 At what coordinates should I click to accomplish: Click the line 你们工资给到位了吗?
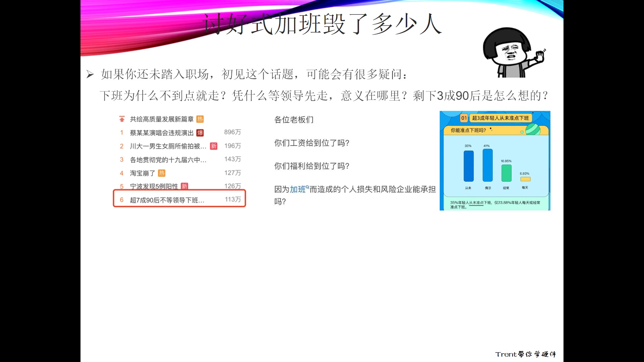(x=312, y=143)
